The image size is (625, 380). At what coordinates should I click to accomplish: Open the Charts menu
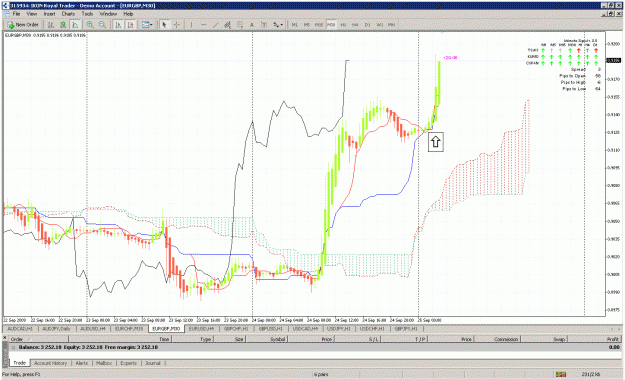[x=68, y=14]
